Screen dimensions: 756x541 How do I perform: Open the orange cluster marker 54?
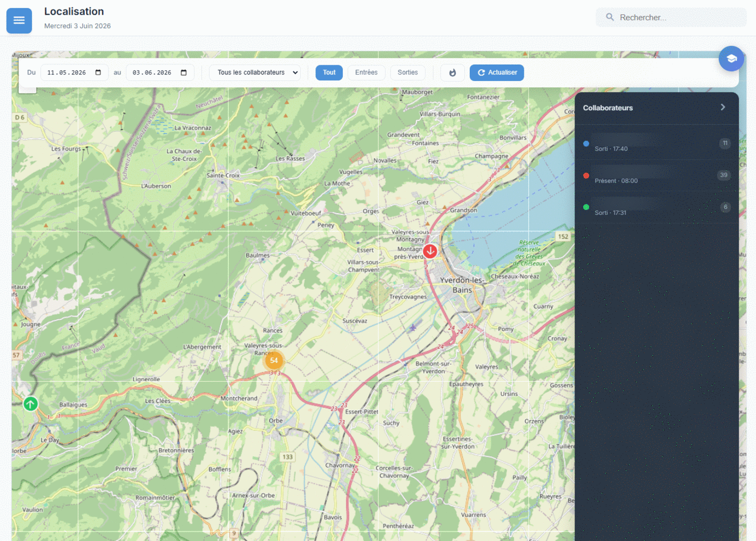coord(274,360)
